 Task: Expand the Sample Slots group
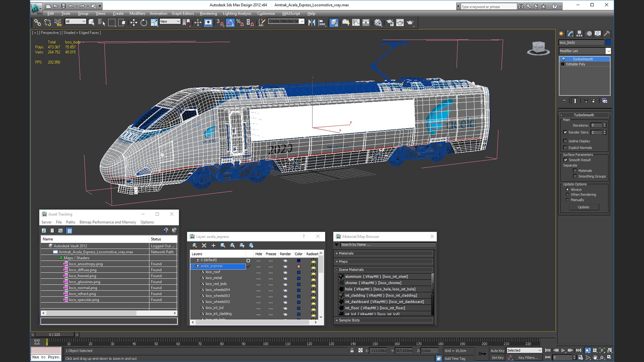pyautogui.click(x=384, y=320)
